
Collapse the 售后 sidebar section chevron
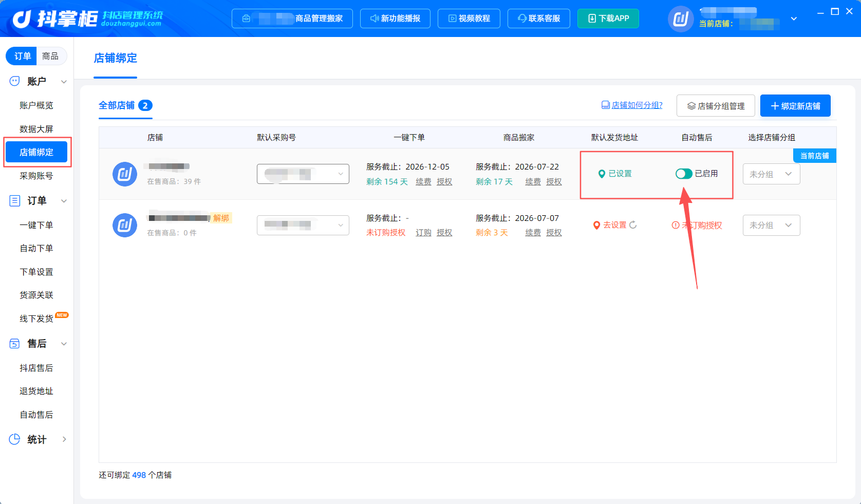(x=64, y=344)
